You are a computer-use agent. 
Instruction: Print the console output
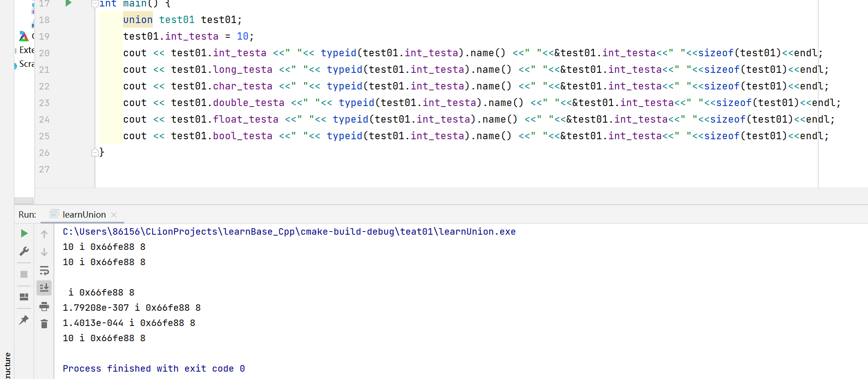(x=44, y=306)
